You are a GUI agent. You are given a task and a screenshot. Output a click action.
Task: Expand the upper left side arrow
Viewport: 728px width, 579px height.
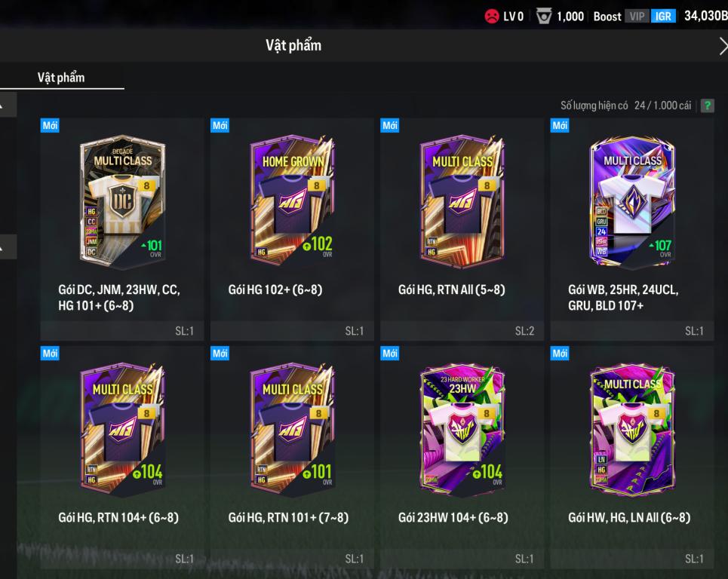coord(8,104)
